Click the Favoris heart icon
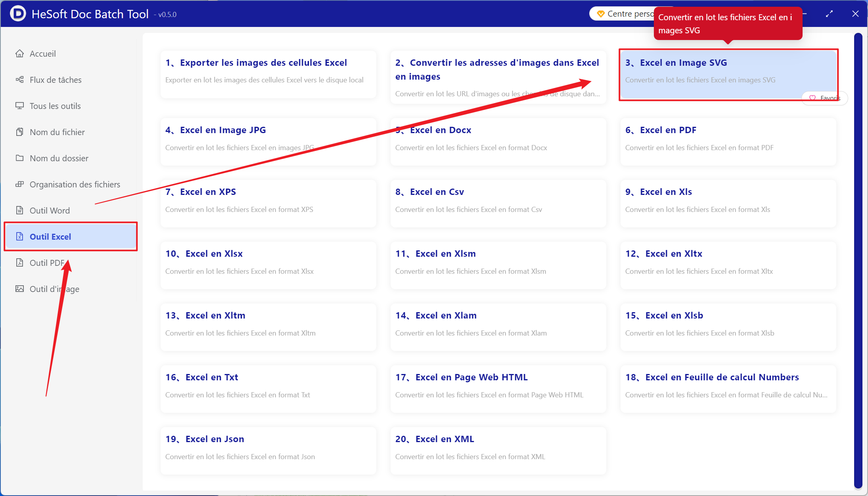This screenshot has width=868, height=496. coord(812,98)
